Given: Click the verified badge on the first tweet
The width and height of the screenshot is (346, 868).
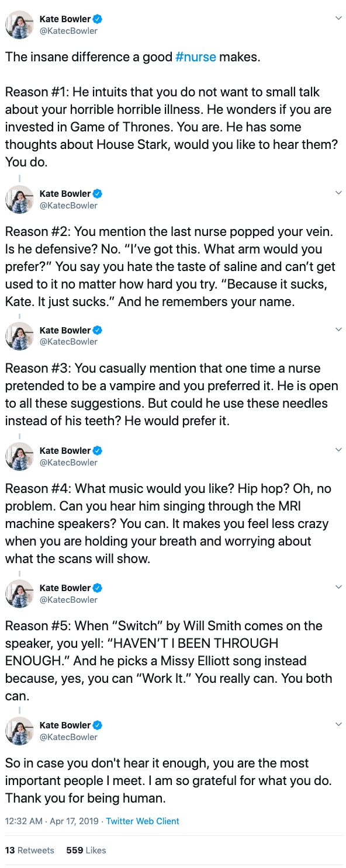Looking at the screenshot, I should pos(98,19).
